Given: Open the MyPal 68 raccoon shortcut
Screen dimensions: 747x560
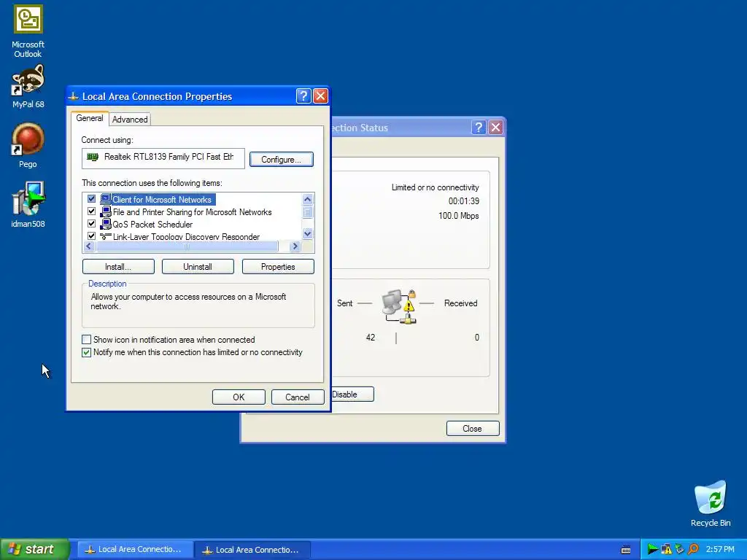Looking at the screenshot, I should [x=28, y=86].
